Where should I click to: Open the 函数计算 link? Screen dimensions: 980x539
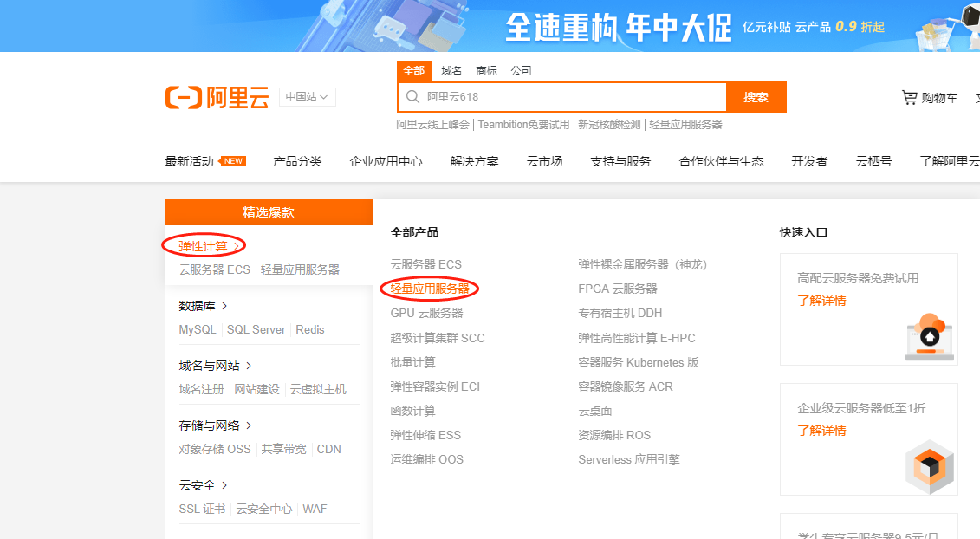(413, 411)
